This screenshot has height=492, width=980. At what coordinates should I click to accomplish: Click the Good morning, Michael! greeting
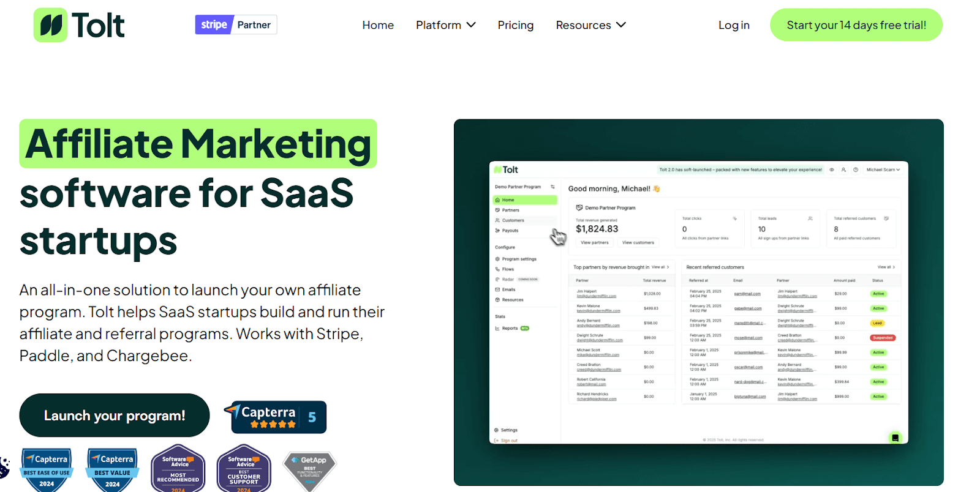click(x=614, y=188)
